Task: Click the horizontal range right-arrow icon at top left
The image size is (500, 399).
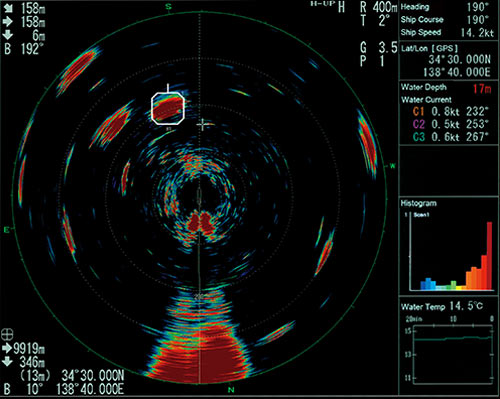Action: point(8,22)
